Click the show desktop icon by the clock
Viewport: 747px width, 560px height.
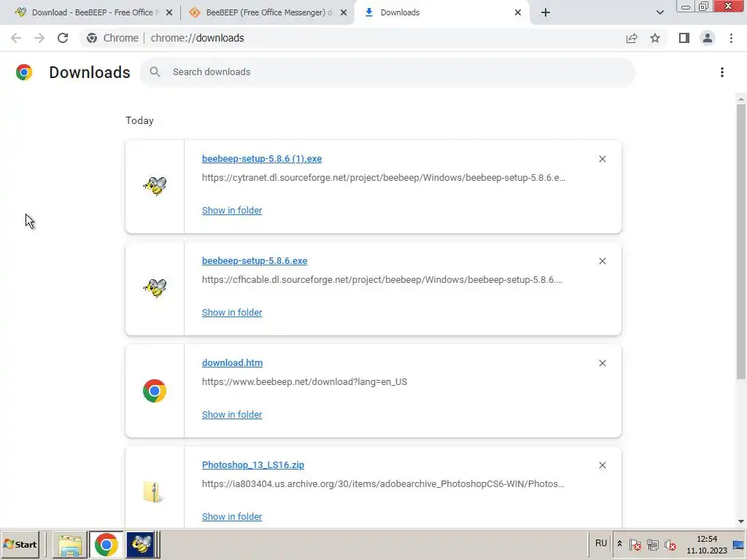click(738, 545)
